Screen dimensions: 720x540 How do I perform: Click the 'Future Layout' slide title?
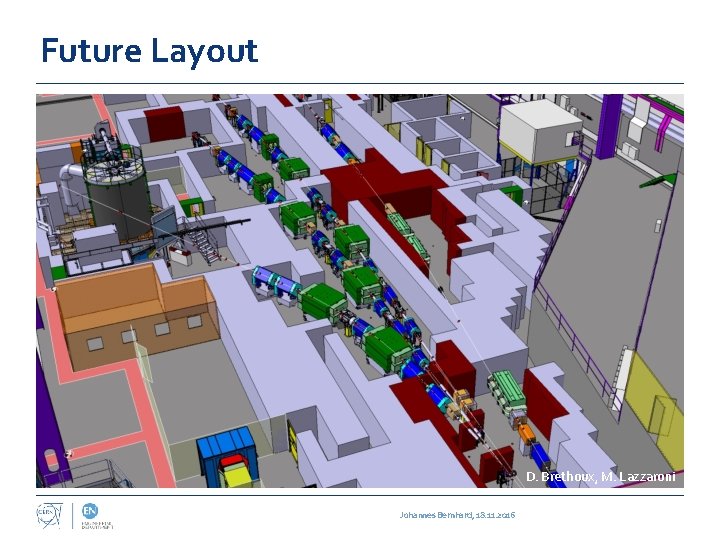149,51
